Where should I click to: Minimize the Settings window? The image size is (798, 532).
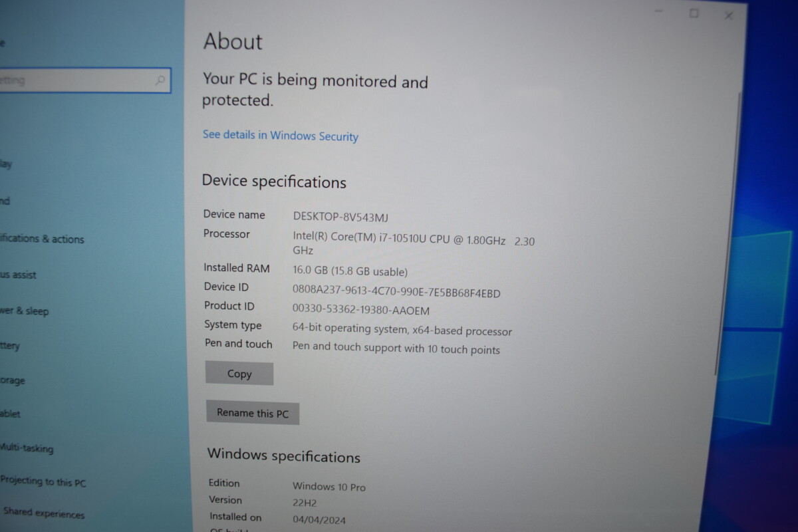659,11
